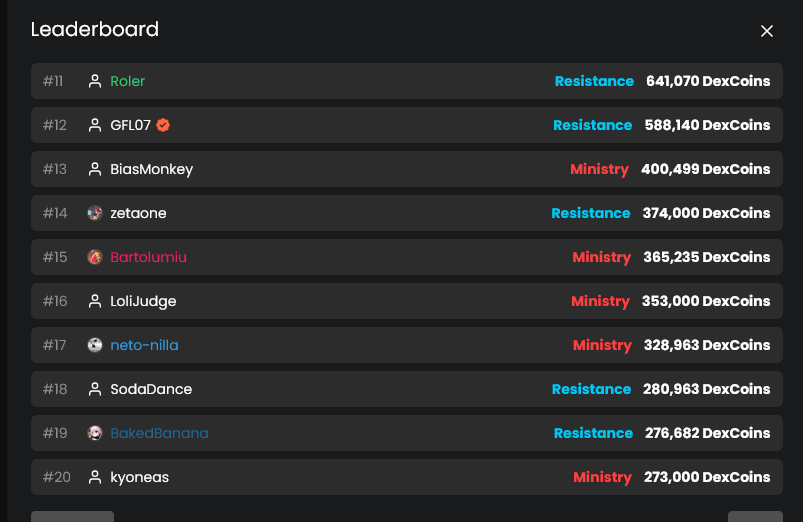Open the BakedBanana username link
Image resolution: width=803 pixels, height=522 pixels.
(159, 433)
